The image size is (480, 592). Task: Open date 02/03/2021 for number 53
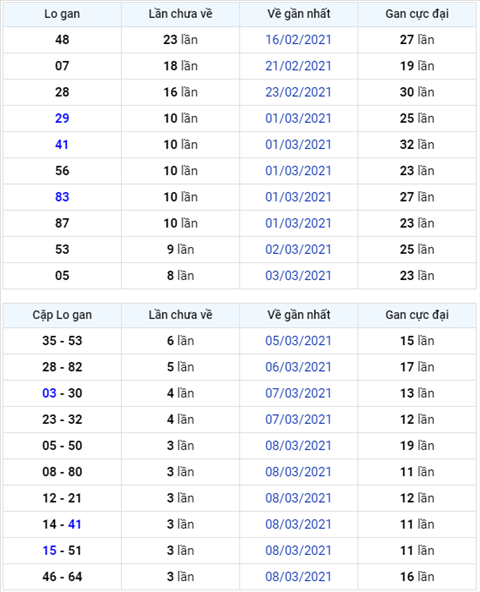pos(298,249)
